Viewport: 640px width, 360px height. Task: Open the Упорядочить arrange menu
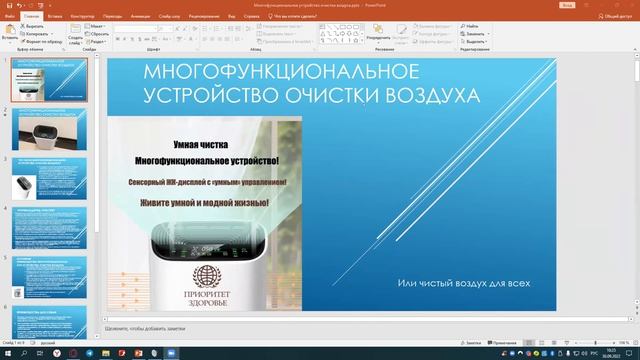[x=378, y=33]
